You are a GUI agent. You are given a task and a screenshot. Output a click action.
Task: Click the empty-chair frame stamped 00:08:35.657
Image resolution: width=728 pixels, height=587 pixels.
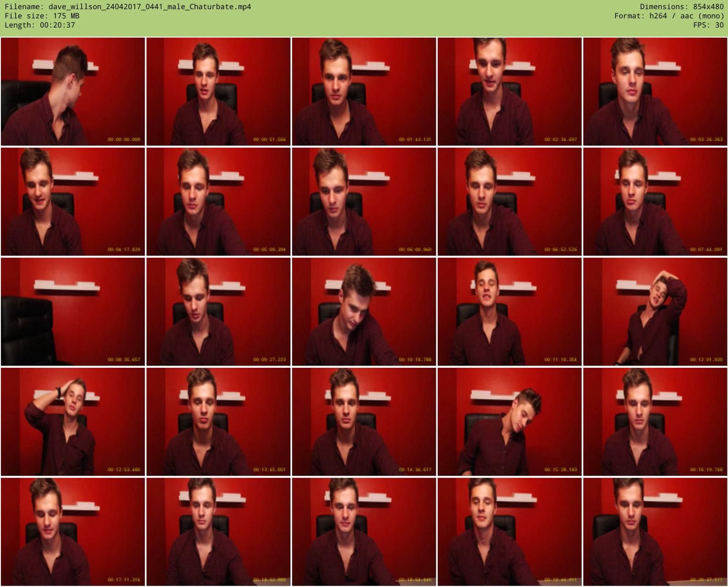pos(73,311)
